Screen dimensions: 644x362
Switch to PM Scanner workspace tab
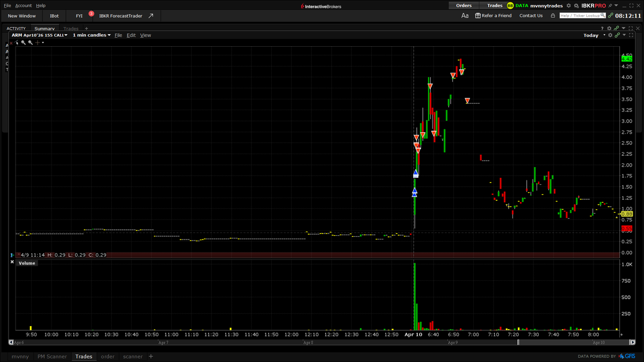52,357
